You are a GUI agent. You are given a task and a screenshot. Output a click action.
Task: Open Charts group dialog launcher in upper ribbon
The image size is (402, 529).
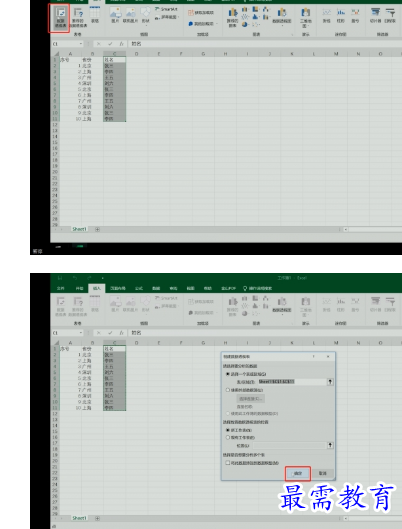(x=292, y=34)
